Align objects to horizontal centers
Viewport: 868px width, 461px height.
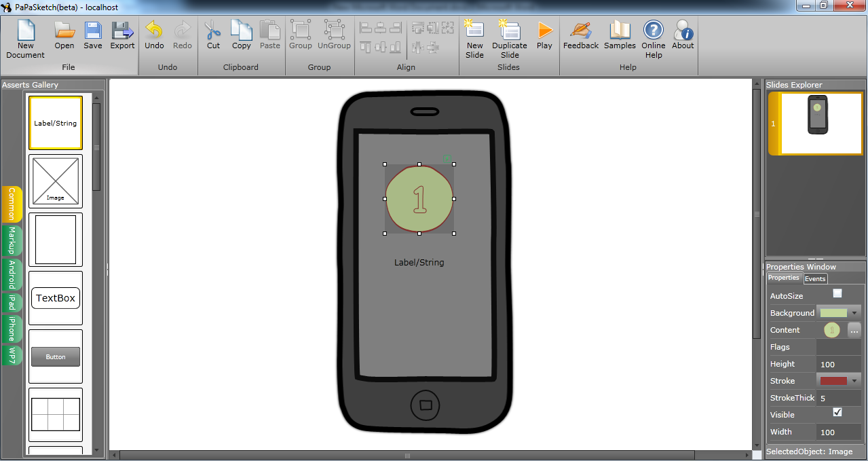pyautogui.click(x=380, y=28)
